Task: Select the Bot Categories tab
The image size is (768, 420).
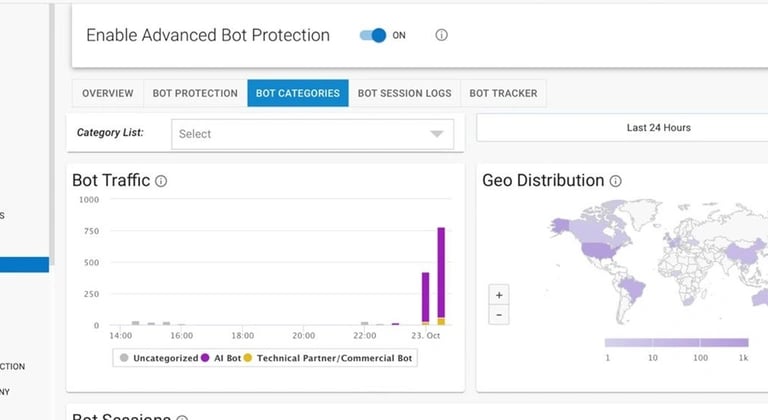Action: [x=297, y=93]
